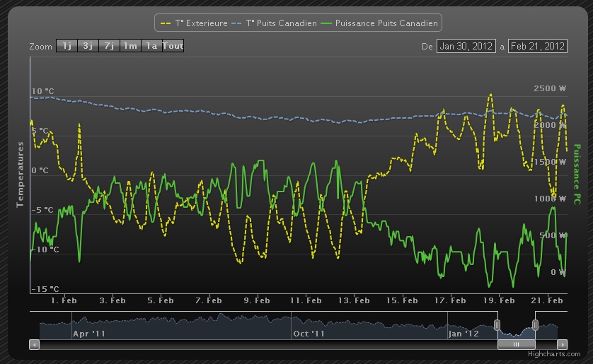Click the left navigator range handle
Viewport: 593px width, 364px height.
497,324
